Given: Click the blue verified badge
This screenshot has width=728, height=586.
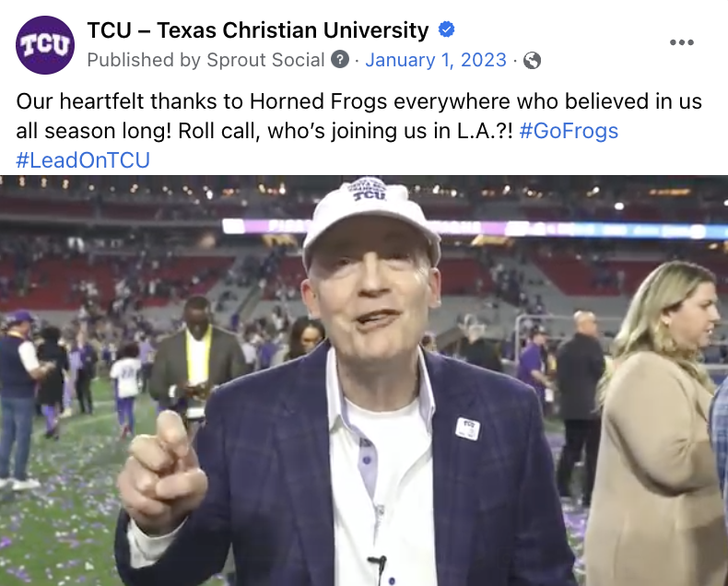Looking at the screenshot, I should [446, 30].
